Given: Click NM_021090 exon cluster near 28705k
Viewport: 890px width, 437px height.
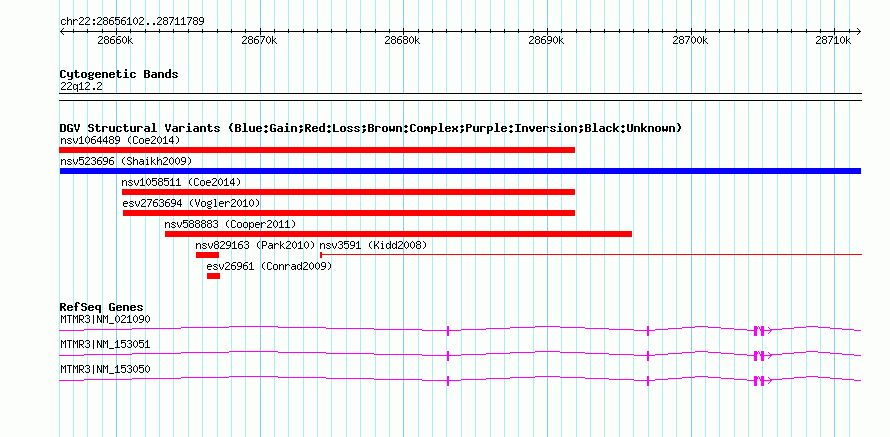Looking at the screenshot, I should click(759, 331).
